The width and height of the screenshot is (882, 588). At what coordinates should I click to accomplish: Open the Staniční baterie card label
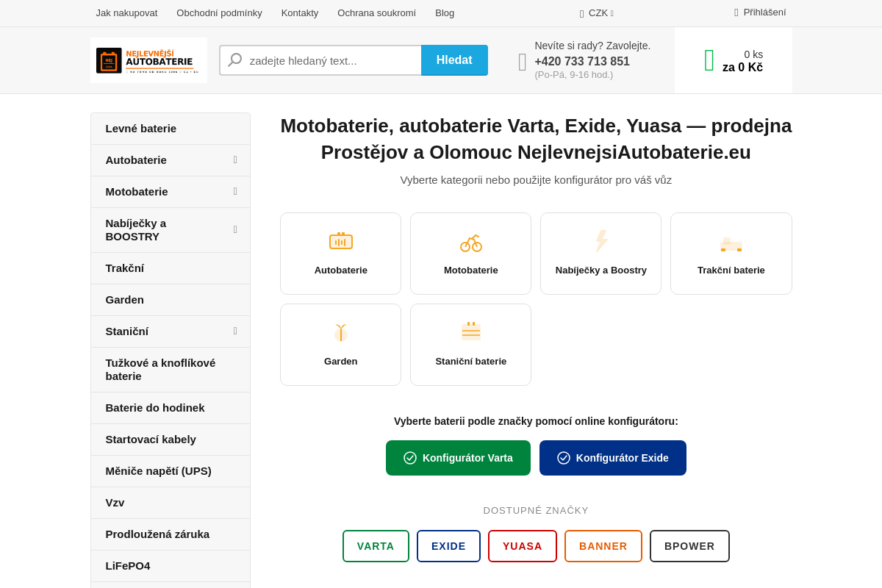(x=471, y=362)
